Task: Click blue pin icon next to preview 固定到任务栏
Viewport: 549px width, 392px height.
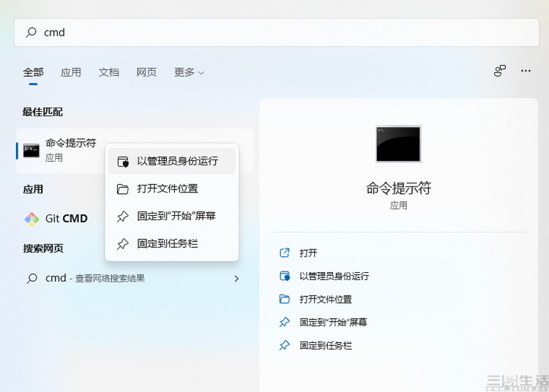Action: [x=285, y=345]
